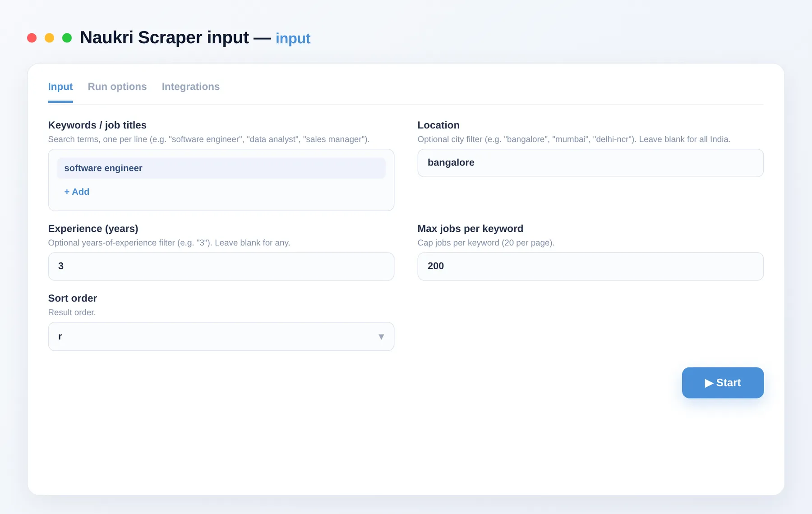
Task: Click the Sort order dropdown arrow
Action: click(x=381, y=337)
